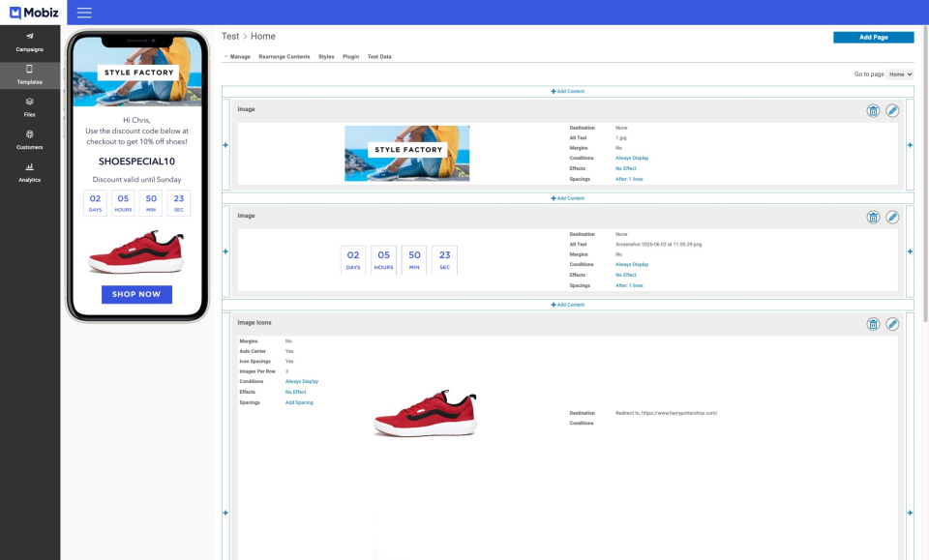Click the Image Icons block title
Image resolution: width=929 pixels, height=560 pixels.
(x=255, y=323)
